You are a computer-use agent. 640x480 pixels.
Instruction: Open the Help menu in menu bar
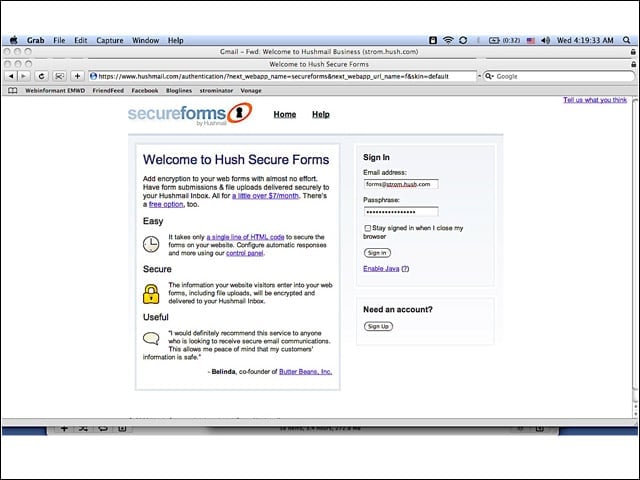click(176, 40)
